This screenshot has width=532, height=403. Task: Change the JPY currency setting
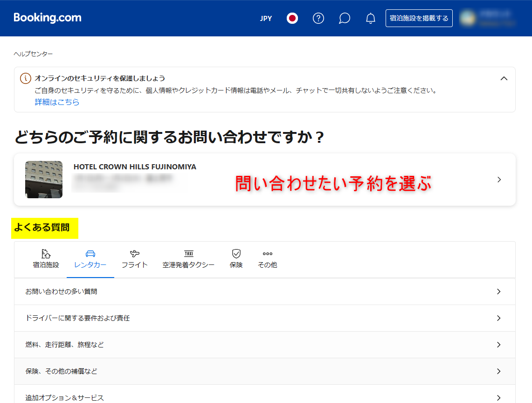(266, 19)
